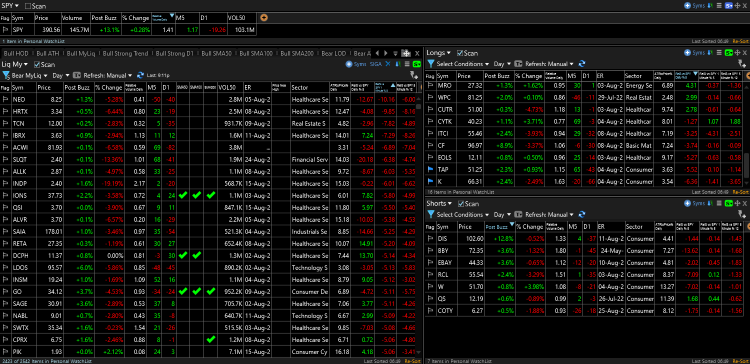The image size is (750, 364).
Task: Click the green S badge in Longs header
Action: click(729, 53)
